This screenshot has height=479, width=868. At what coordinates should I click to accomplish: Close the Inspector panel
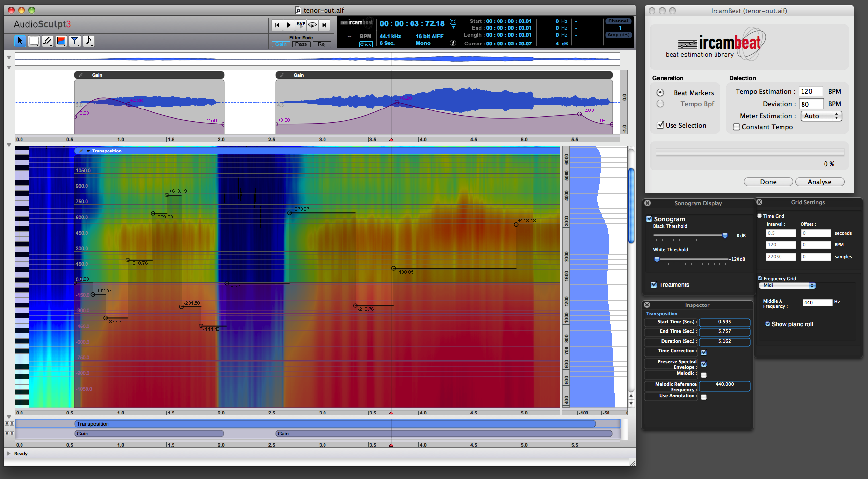[x=647, y=305]
